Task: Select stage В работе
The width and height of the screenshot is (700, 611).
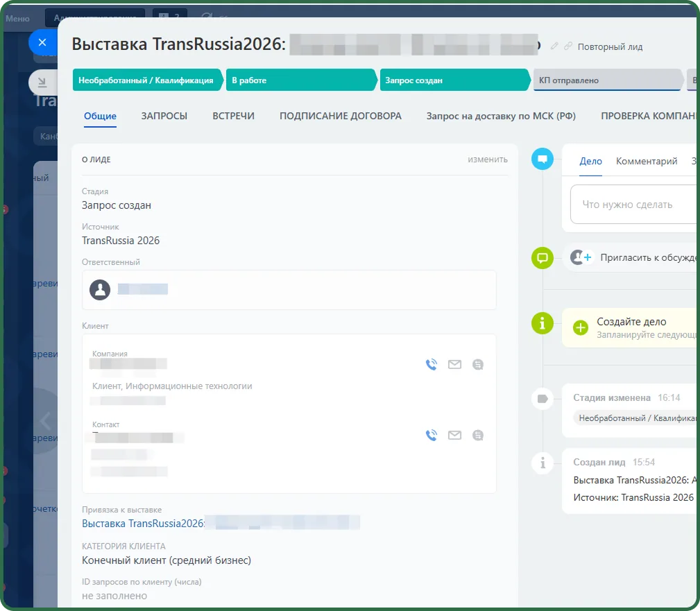Action: 301,80
